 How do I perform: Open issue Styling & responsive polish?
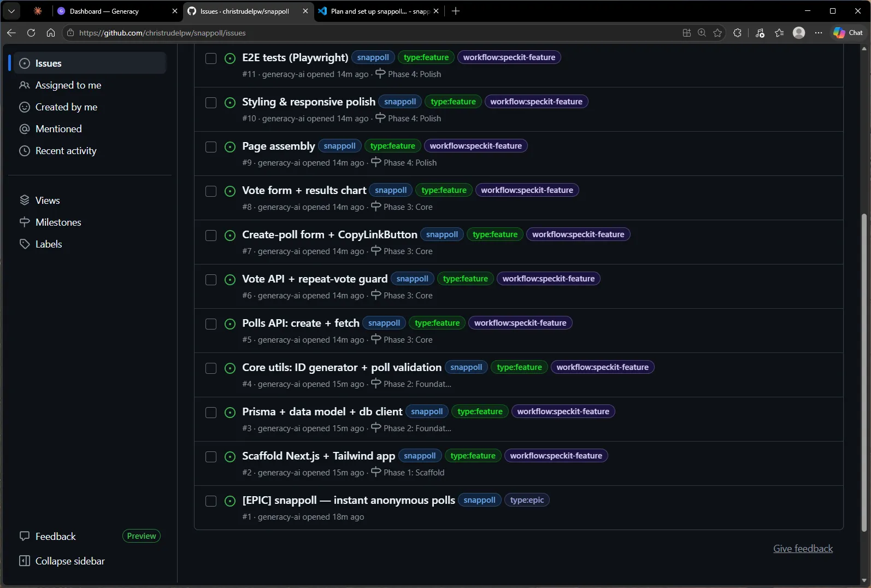[309, 102]
